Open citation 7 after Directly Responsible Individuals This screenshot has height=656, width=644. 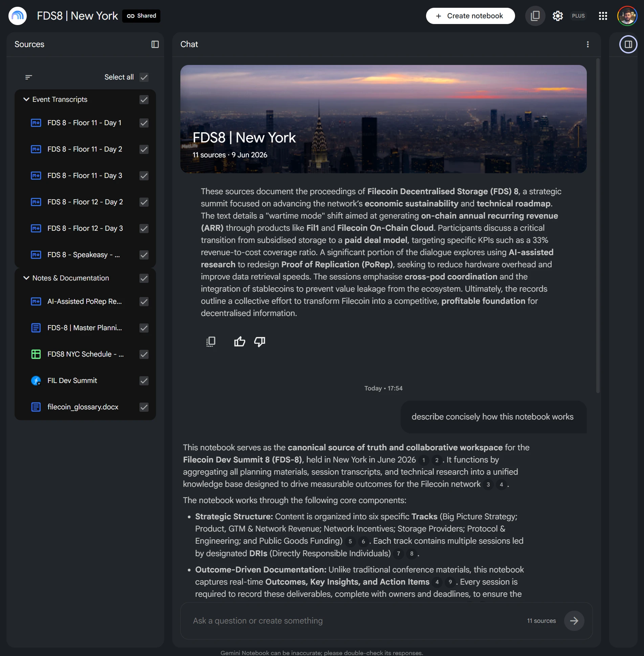pyautogui.click(x=398, y=553)
